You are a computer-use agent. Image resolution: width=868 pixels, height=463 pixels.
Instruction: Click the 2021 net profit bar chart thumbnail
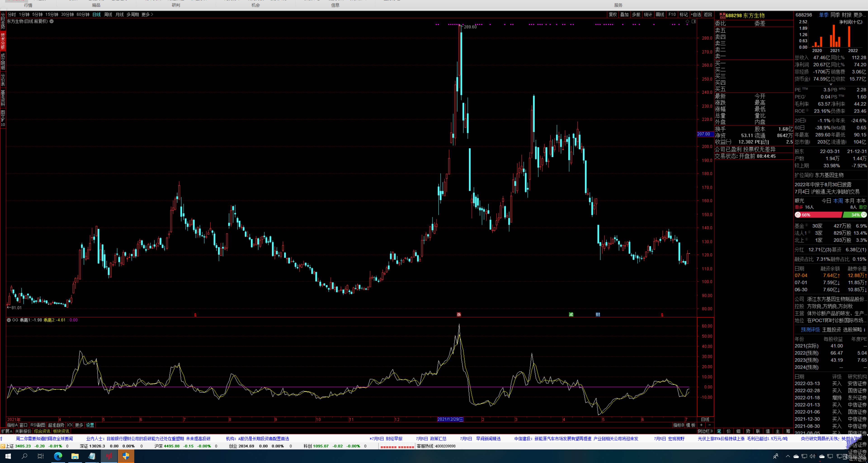point(835,36)
